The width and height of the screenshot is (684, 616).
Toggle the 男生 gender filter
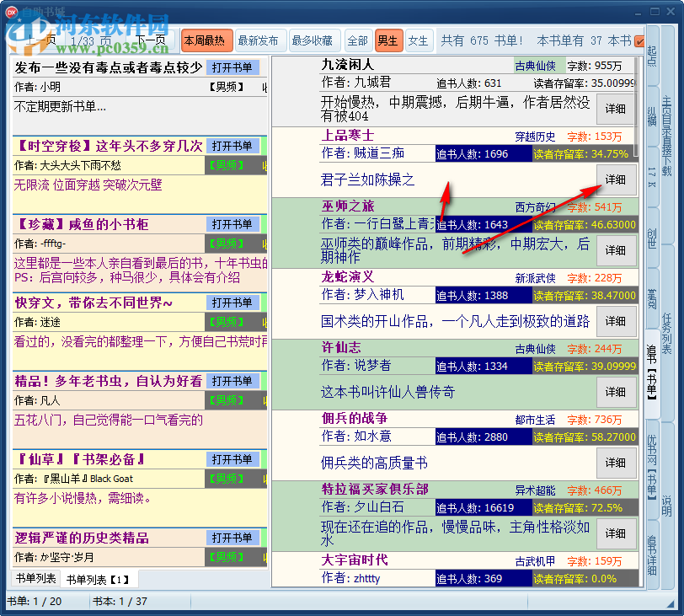coord(390,40)
